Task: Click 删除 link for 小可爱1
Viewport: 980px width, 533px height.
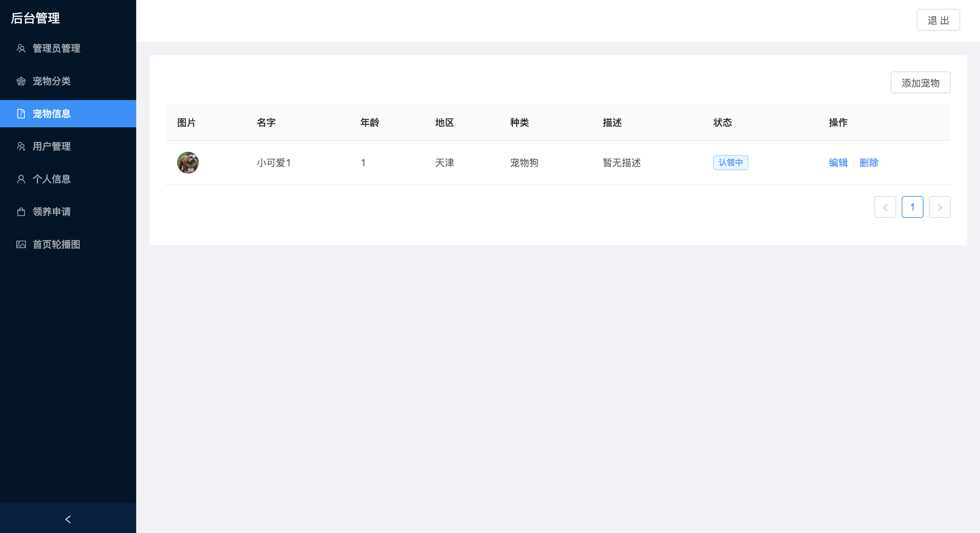Action: pos(869,163)
